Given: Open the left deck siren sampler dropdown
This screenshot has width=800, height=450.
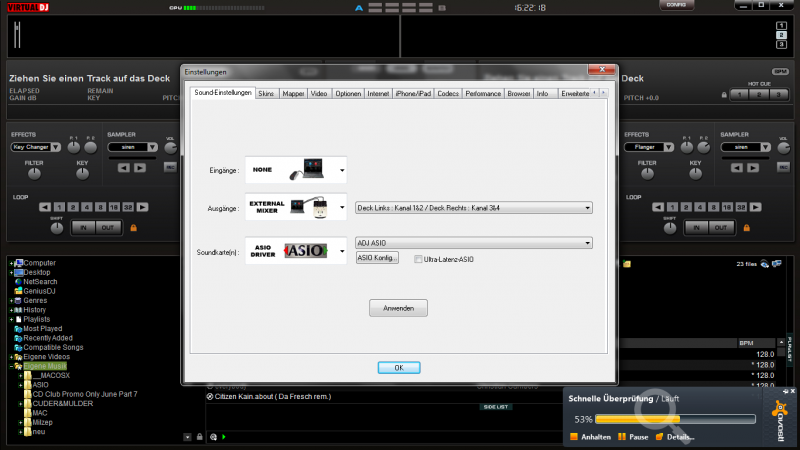Looking at the screenshot, I should click(133, 147).
